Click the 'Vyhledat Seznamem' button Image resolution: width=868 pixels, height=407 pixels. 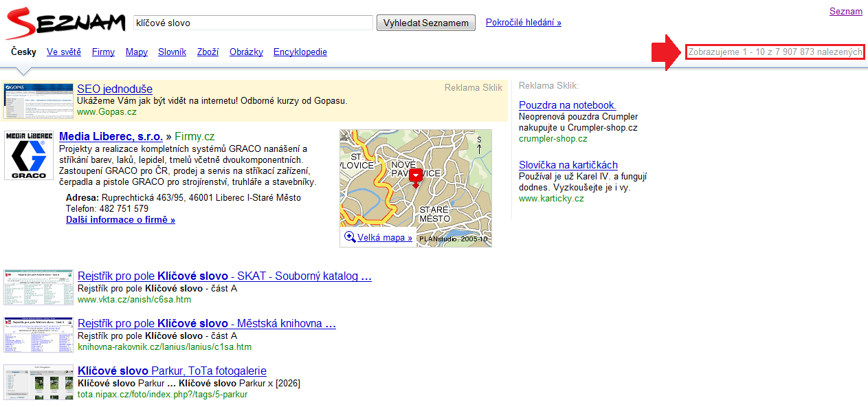(426, 23)
